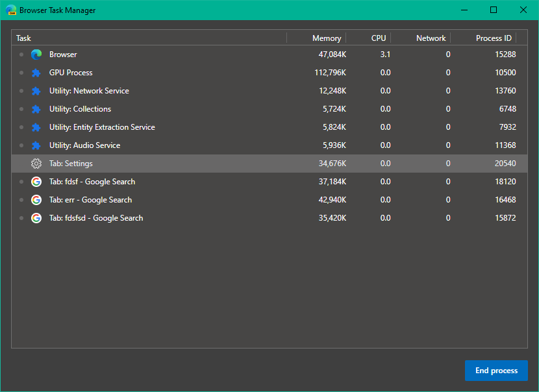This screenshot has height=392, width=539.
Task: Click the 47,084K memory value
Action: [332, 55]
